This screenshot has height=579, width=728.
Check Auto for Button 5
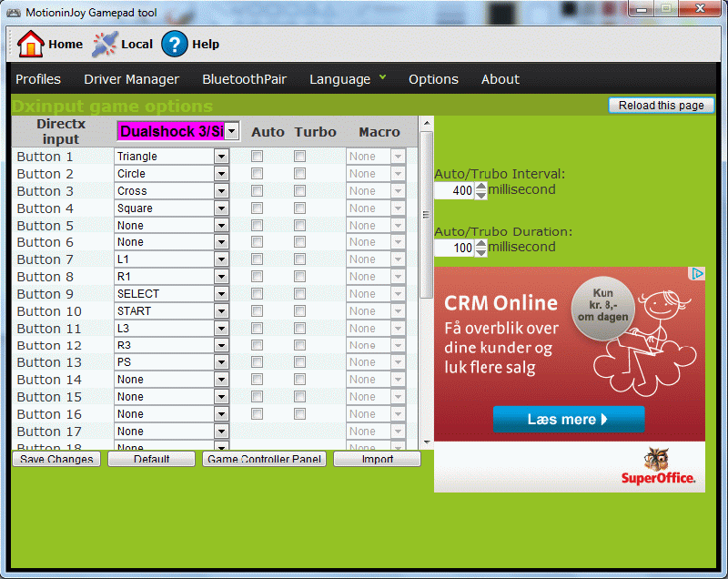click(x=257, y=225)
